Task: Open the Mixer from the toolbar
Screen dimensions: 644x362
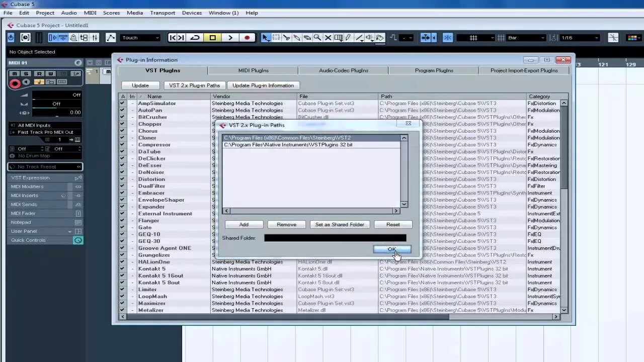Action: pyautogui.click(x=95, y=38)
